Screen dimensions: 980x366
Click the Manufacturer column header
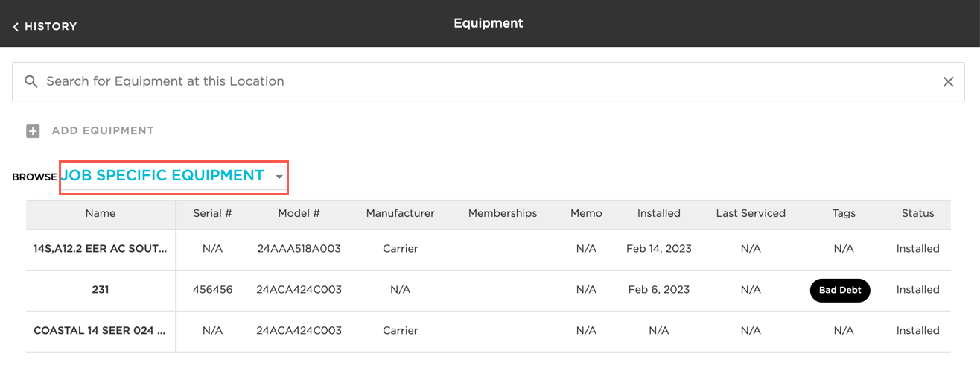(x=400, y=213)
